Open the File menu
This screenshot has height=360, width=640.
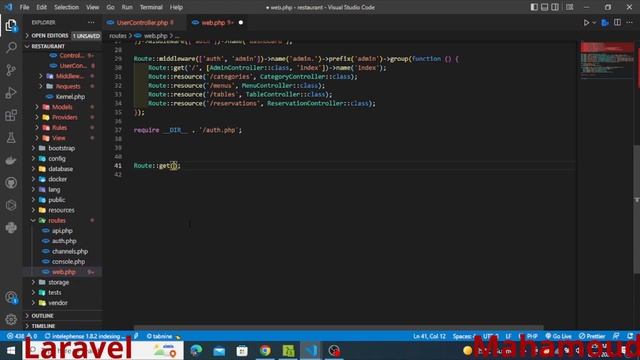pyautogui.click(x=24, y=7)
